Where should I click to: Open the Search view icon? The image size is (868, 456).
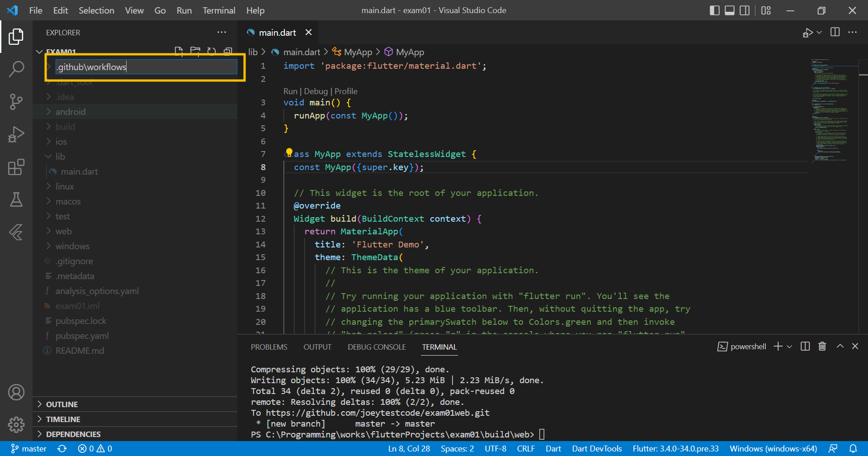click(16, 69)
